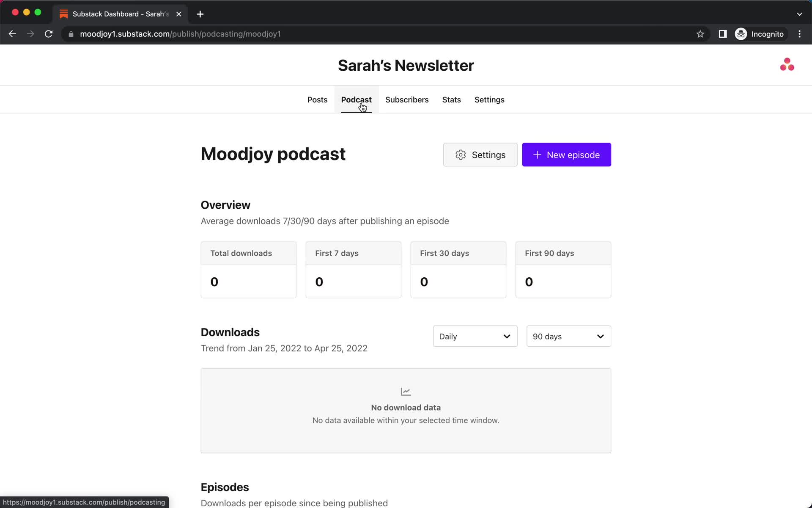Click the Moodjoy podcast heading
This screenshot has height=508, width=812.
[x=273, y=154]
